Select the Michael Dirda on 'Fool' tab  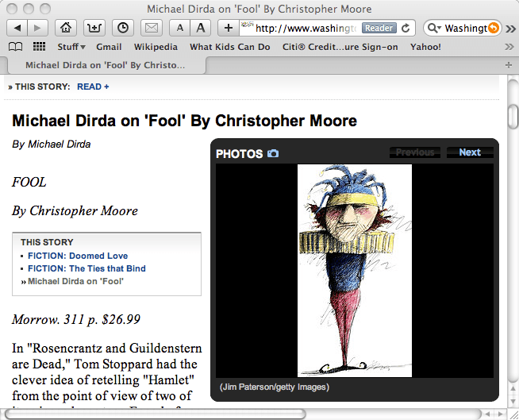coord(106,65)
